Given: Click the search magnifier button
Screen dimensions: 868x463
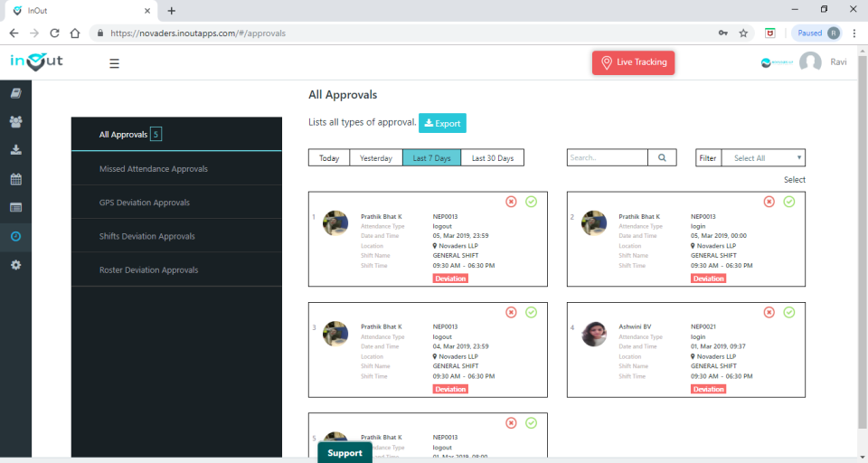Looking at the screenshot, I should [x=662, y=158].
